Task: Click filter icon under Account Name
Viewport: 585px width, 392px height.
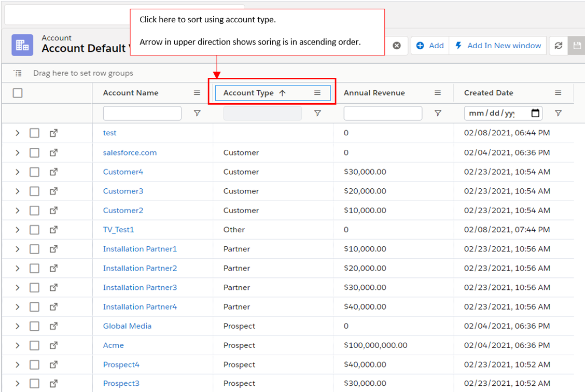Action: pyautogui.click(x=197, y=113)
